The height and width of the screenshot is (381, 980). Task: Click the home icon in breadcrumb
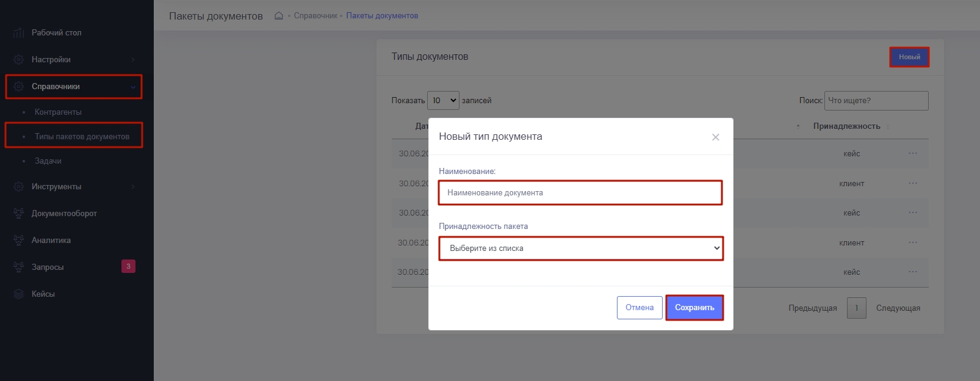point(278,16)
